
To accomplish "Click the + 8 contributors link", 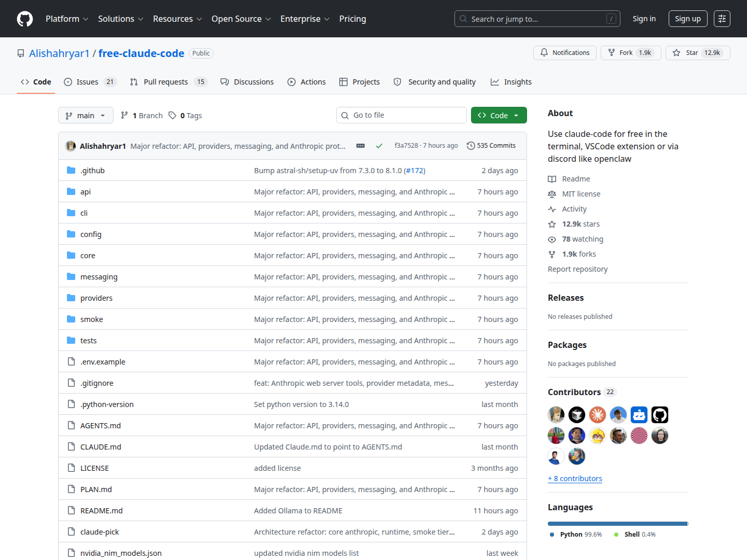I will click(575, 479).
